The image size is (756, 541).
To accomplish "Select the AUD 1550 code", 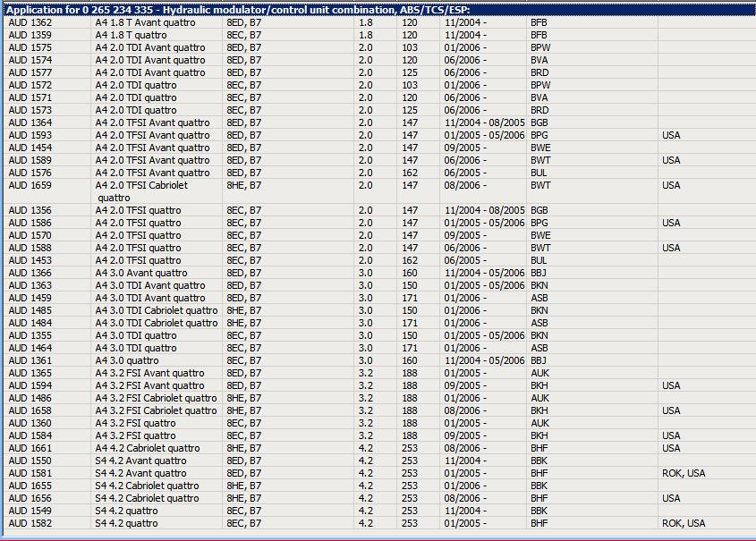I will (30, 461).
